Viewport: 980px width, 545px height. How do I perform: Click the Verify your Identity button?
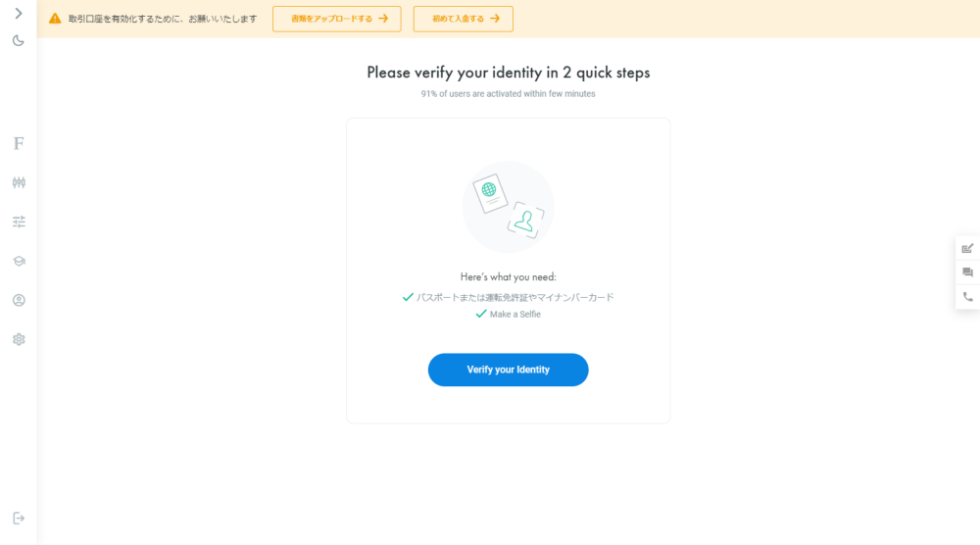(x=508, y=370)
